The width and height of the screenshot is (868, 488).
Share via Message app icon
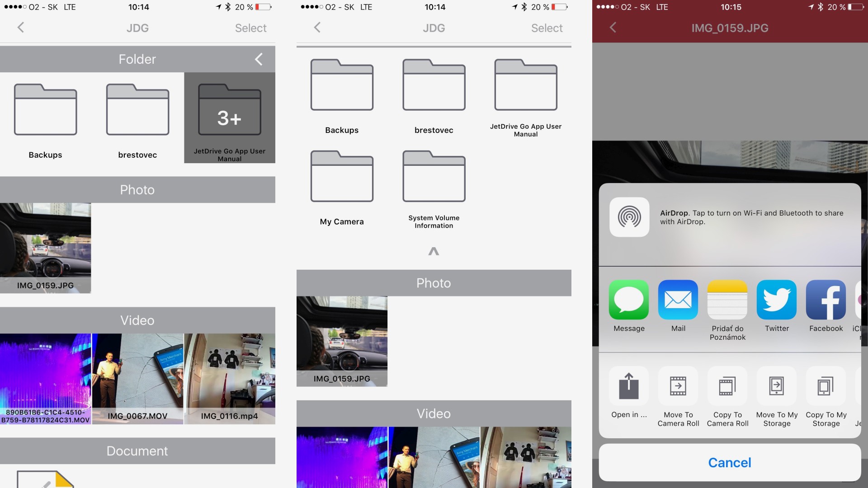628,300
